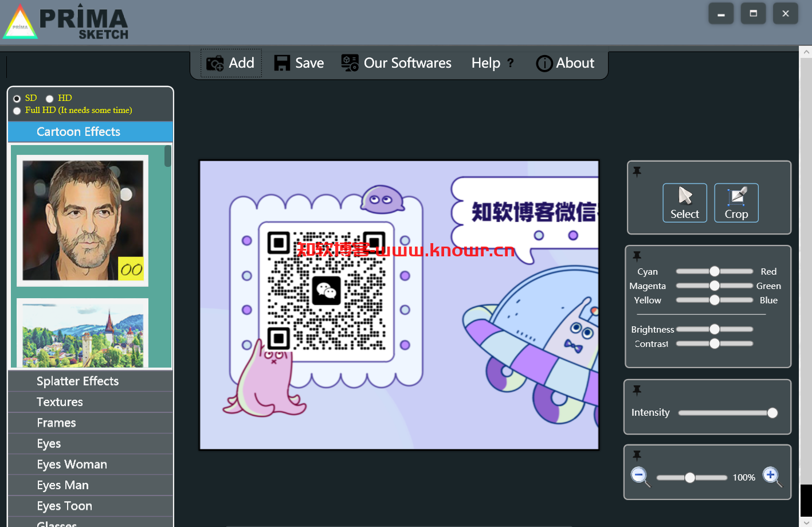
Task: Expand the Eyes Toon section
Action: pyautogui.click(x=91, y=506)
